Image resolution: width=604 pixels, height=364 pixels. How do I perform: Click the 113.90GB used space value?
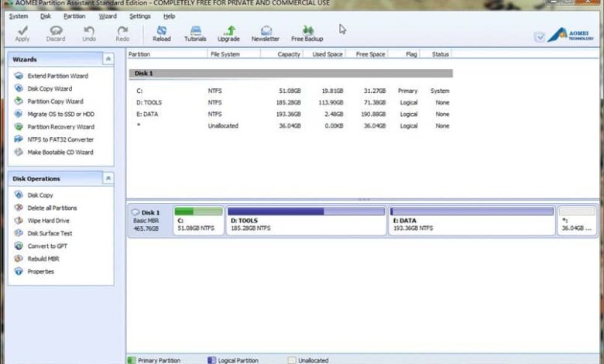pos(331,102)
